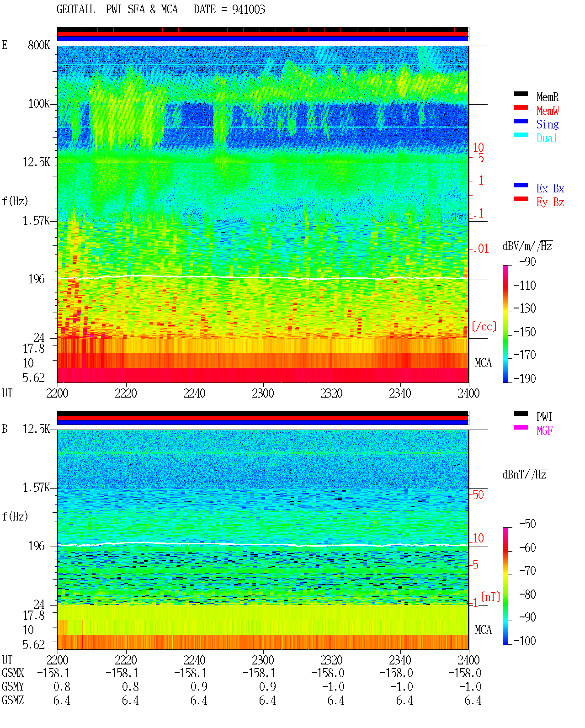
Task: Click the -130 tick on electric color bar
Action: 525,308
